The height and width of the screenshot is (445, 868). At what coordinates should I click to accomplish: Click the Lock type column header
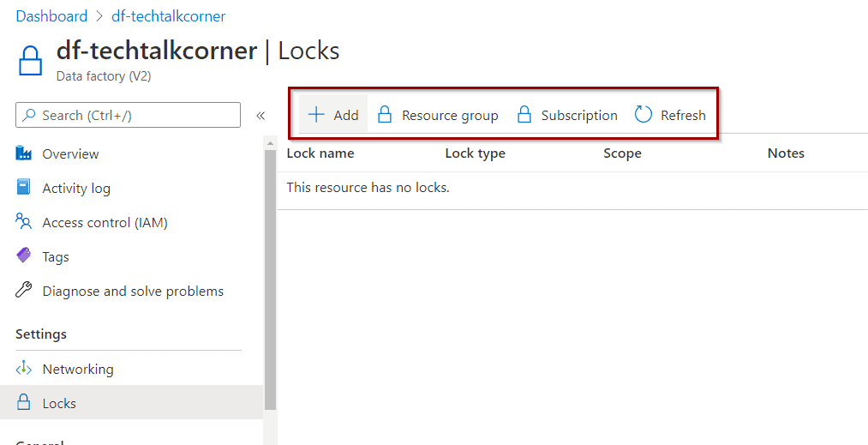coord(475,153)
